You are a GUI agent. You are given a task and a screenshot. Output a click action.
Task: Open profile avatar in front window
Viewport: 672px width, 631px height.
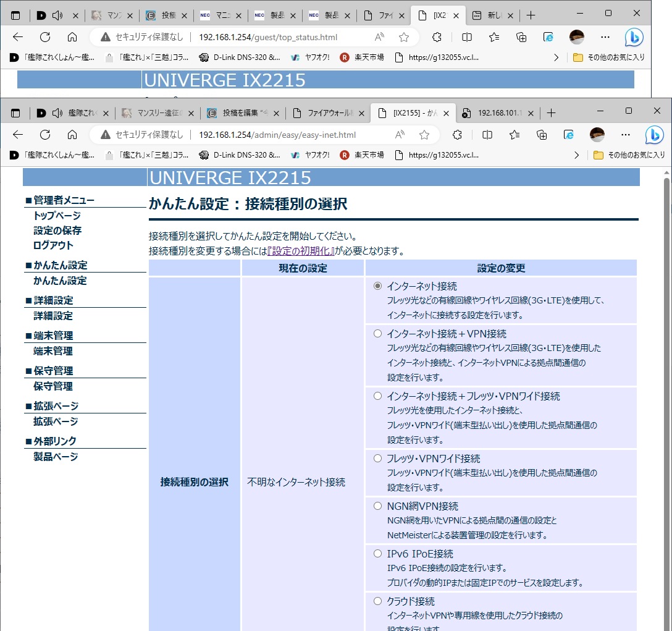[x=597, y=135]
